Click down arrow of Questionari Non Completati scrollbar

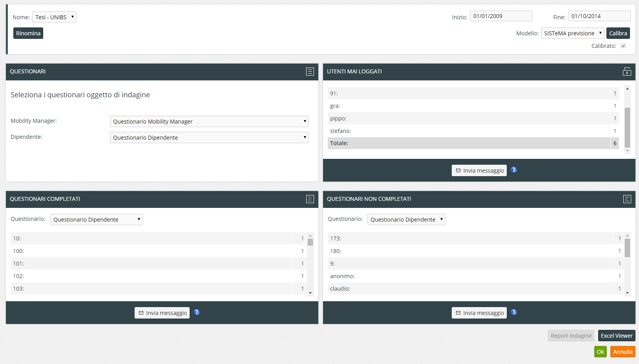point(627,293)
